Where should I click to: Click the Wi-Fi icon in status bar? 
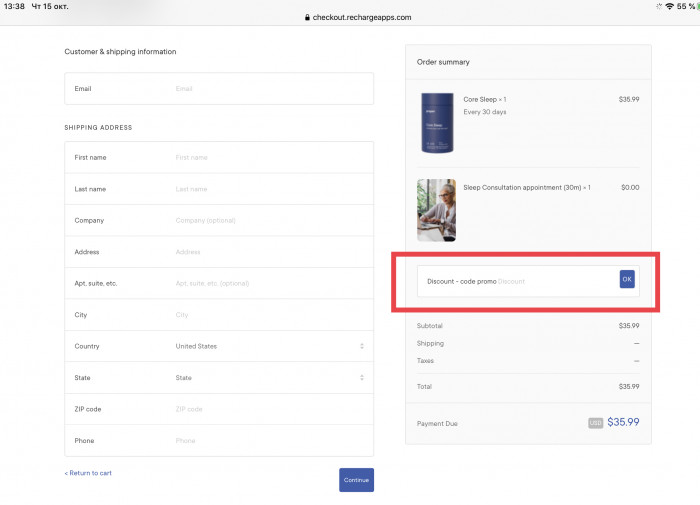(x=669, y=6)
